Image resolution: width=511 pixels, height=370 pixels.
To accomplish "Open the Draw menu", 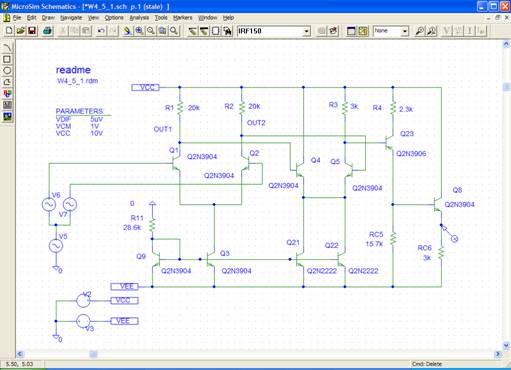I will (48, 18).
